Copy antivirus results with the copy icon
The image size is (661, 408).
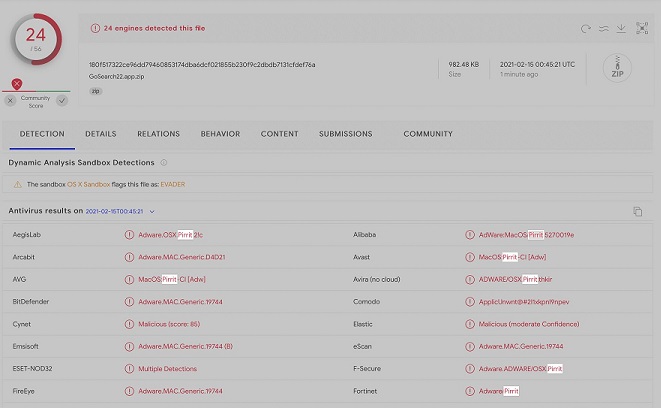(x=637, y=212)
